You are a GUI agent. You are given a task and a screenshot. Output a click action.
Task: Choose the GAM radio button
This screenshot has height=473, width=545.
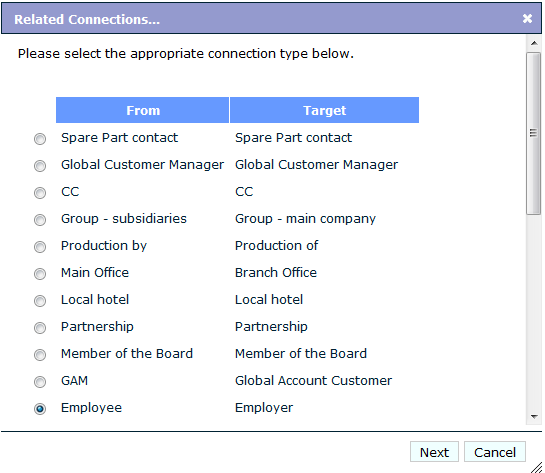point(40,382)
